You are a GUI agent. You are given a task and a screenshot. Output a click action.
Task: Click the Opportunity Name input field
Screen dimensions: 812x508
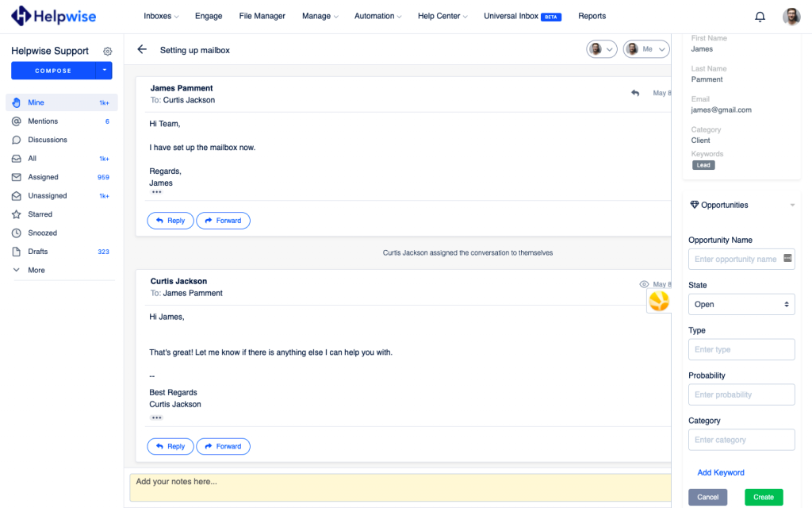coord(736,260)
